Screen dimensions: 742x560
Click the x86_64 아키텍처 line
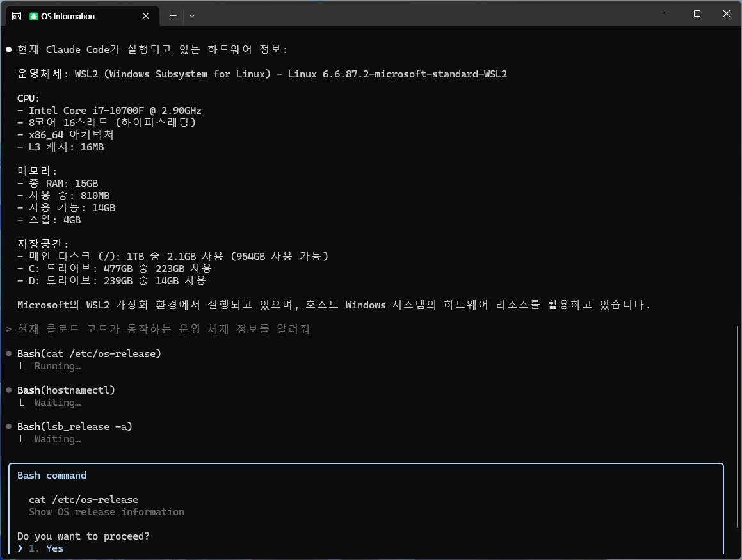65,135
